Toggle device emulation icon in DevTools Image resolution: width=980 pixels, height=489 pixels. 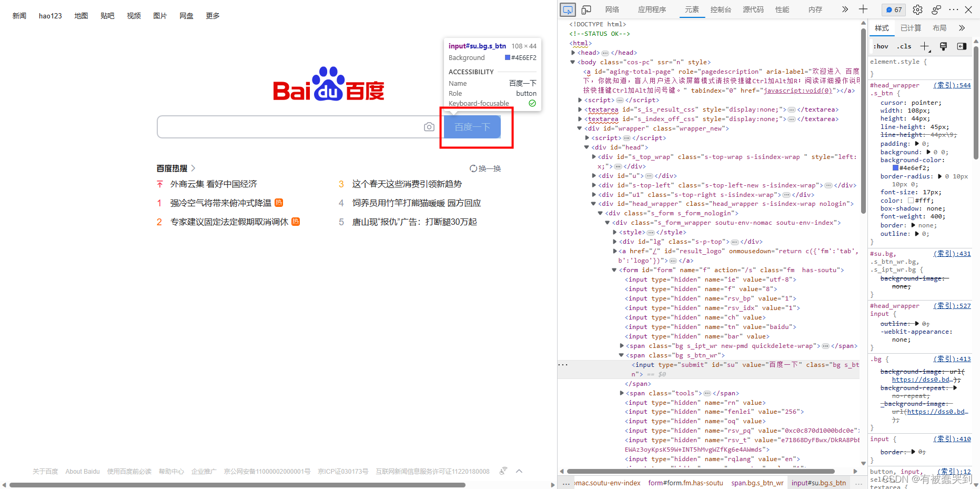click(x=586, y=9)
